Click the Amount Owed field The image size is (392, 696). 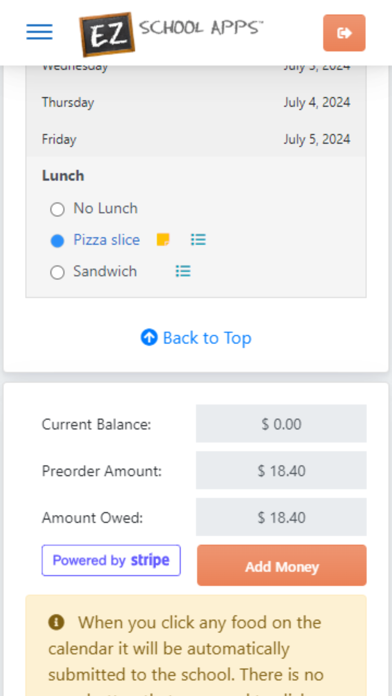coord(281,517)
